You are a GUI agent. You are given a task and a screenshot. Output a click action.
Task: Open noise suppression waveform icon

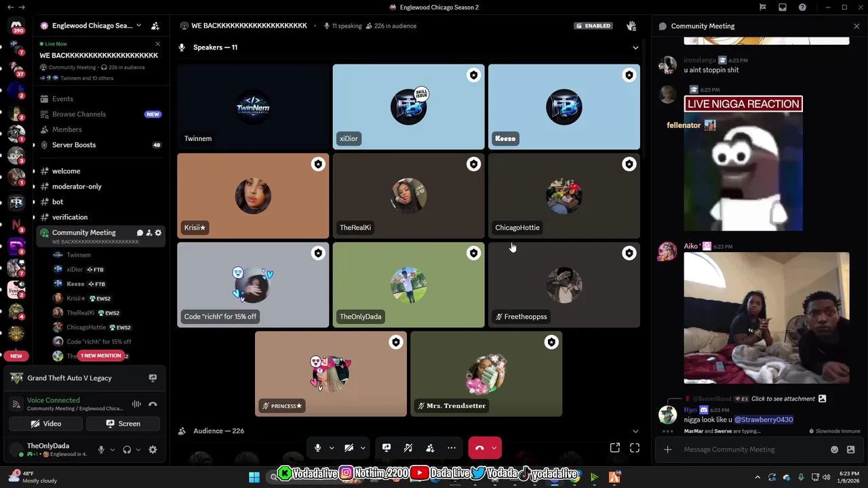pyautogui.click(x=136, y=405)
